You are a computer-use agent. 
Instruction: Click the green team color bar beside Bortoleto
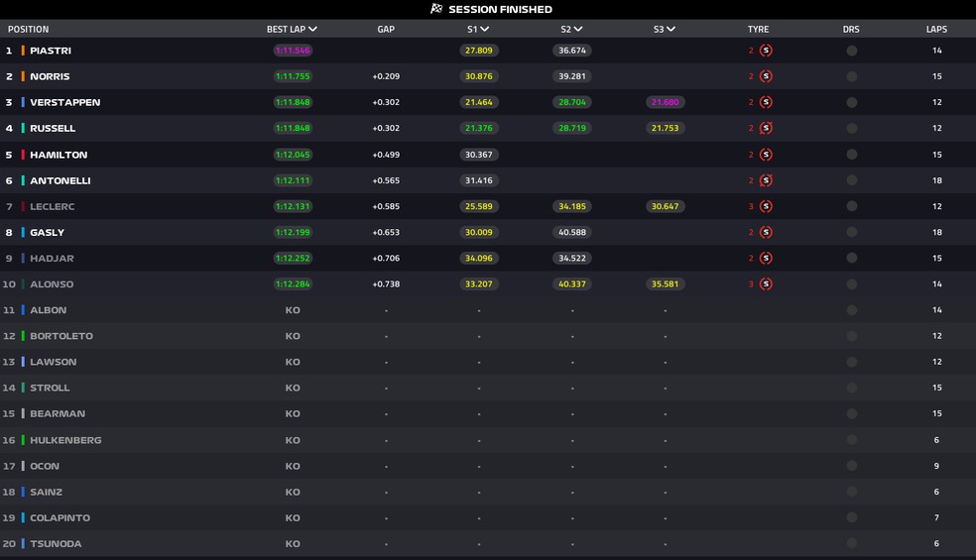pos(23,336)
